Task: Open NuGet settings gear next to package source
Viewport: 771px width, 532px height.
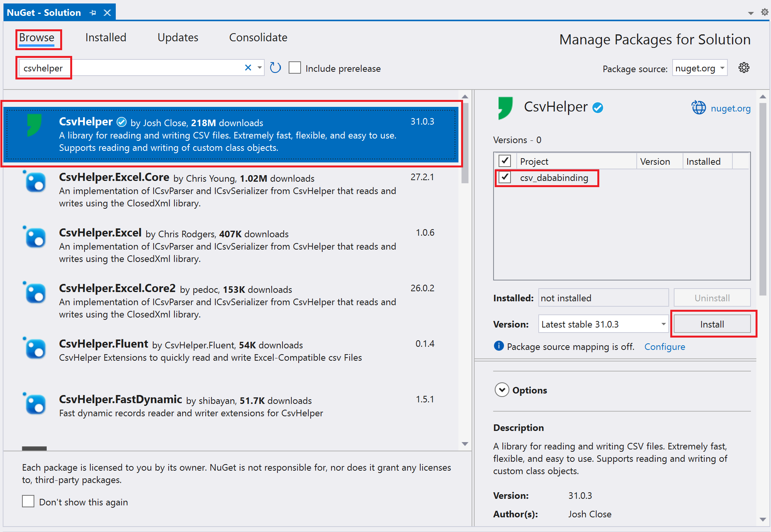Action: click(744, 68)
